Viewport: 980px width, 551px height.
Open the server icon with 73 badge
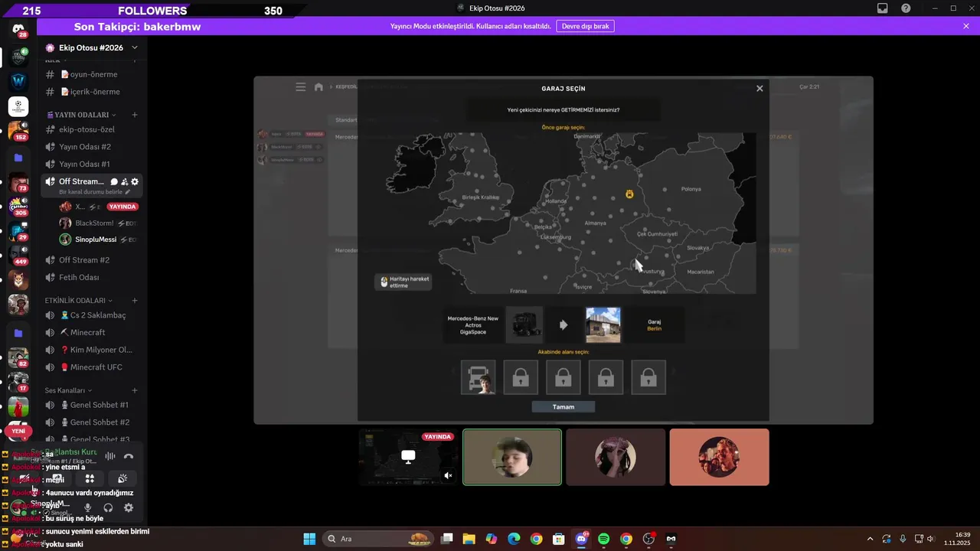click(x=18, y=184)
